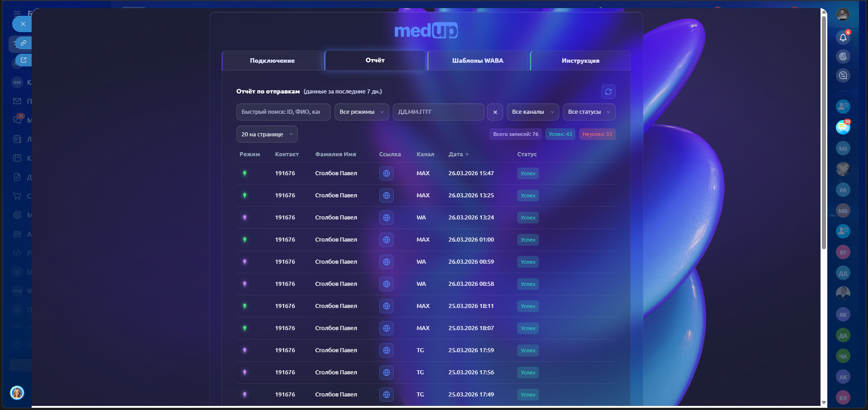Click contact 191676 in 25.03.2026 18:07 row
Image resolution: width=868 pixels, height=410 pixels.
pos(285,328)
